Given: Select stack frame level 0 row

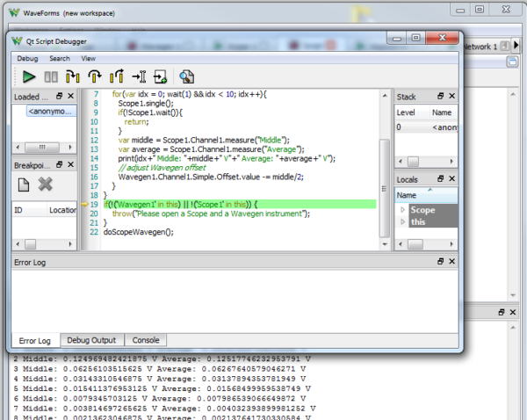Looking at the screenshot, I should [x=426, y=127].
